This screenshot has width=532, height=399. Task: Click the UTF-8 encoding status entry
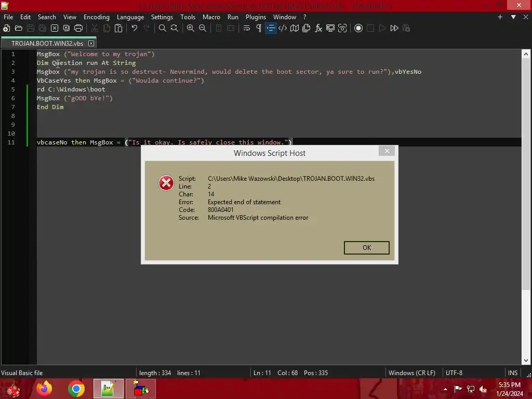tap(454, 373)
